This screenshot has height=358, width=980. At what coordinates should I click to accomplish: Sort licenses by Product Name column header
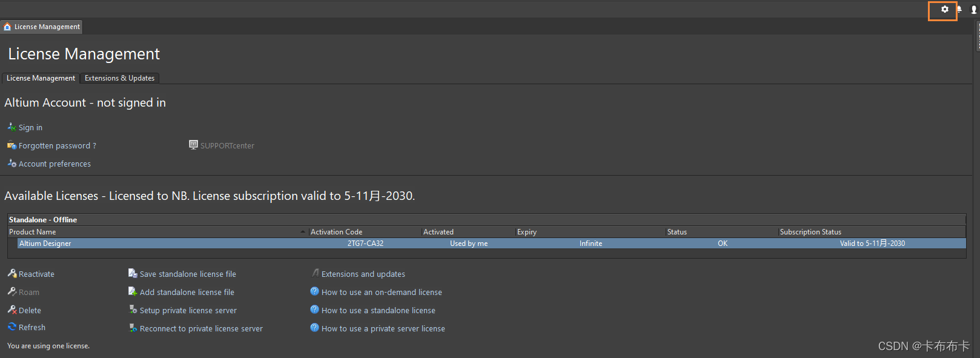(x=33, y=232)
